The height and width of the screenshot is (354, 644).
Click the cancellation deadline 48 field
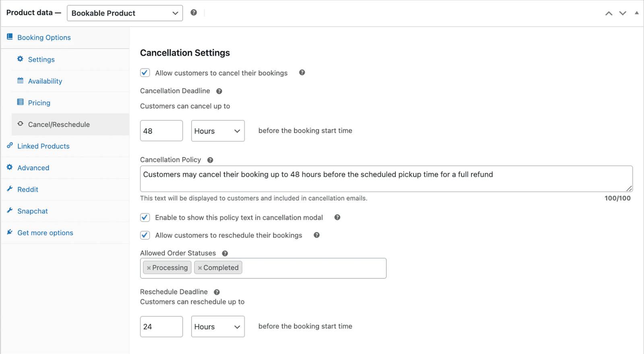pos(161,131)
